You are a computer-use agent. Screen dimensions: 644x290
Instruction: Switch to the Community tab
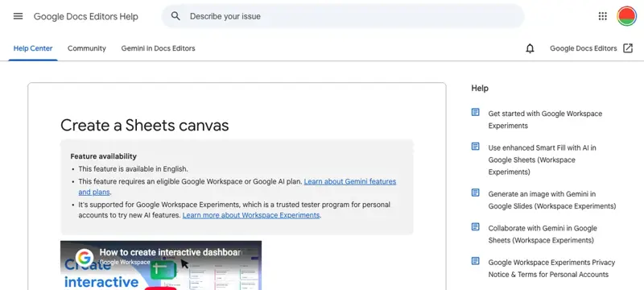(x=87, y=48)
